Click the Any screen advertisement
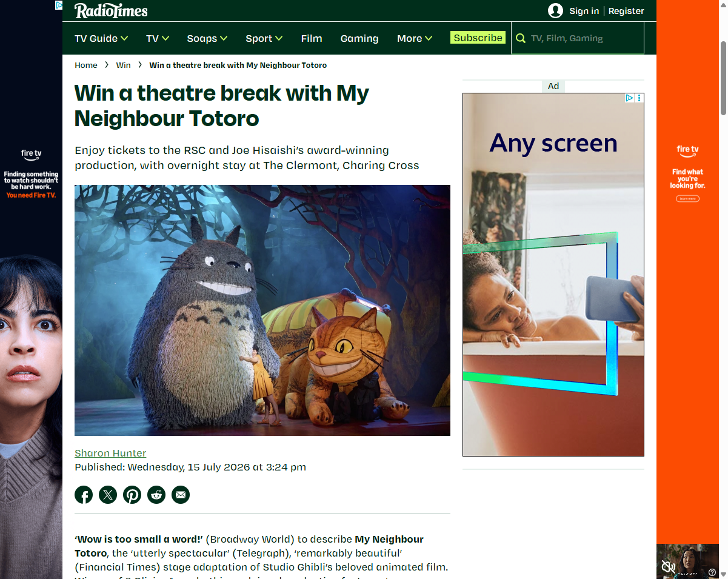728x579 pixels. pyautogui.click(x=553, y=274)
